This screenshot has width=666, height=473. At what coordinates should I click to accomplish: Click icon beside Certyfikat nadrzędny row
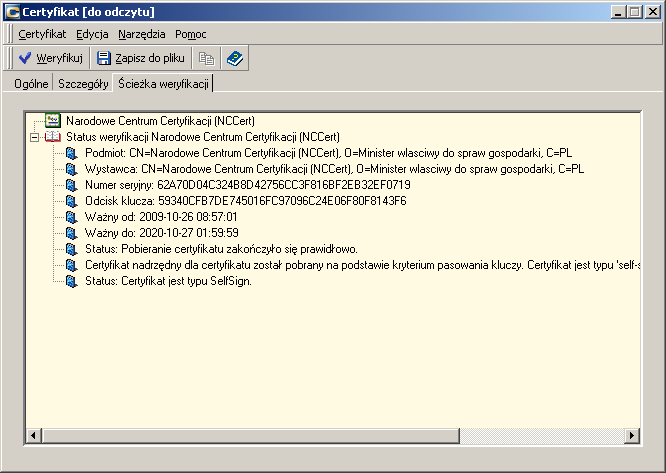72,265
